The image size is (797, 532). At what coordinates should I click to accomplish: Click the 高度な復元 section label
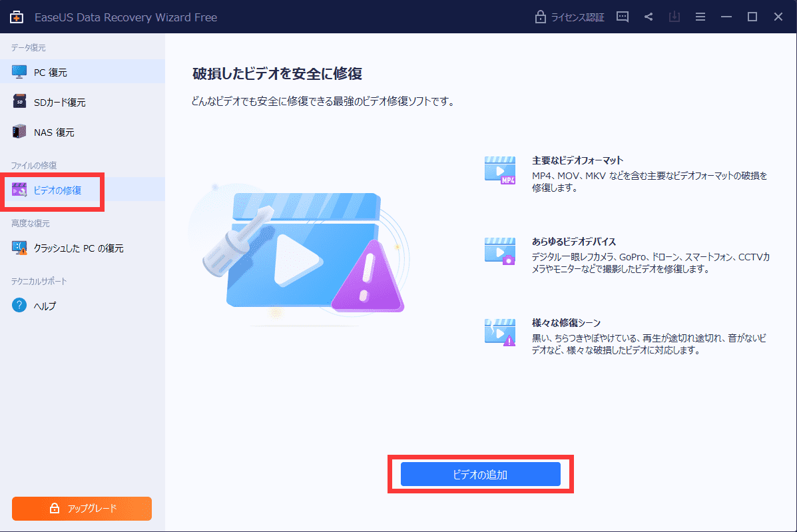31,223
